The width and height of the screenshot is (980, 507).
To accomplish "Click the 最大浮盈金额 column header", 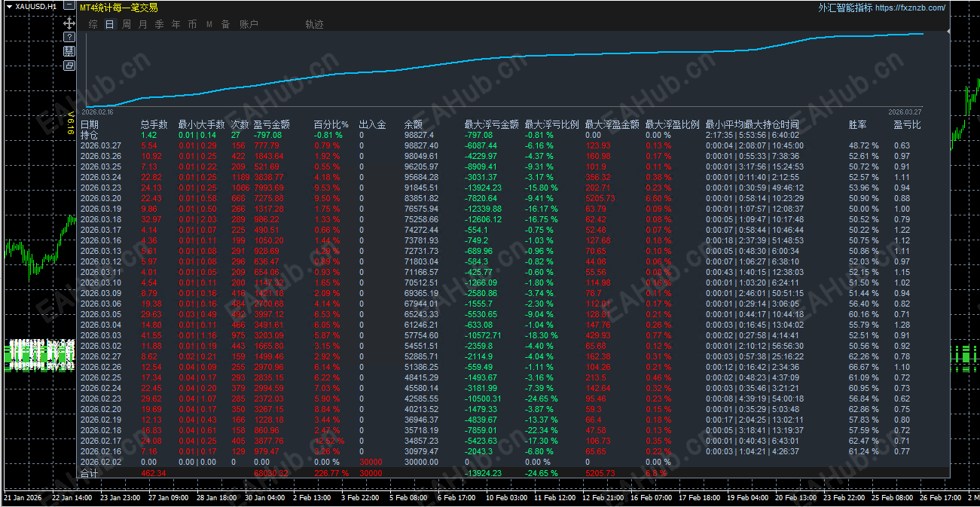I will (612, 124).
